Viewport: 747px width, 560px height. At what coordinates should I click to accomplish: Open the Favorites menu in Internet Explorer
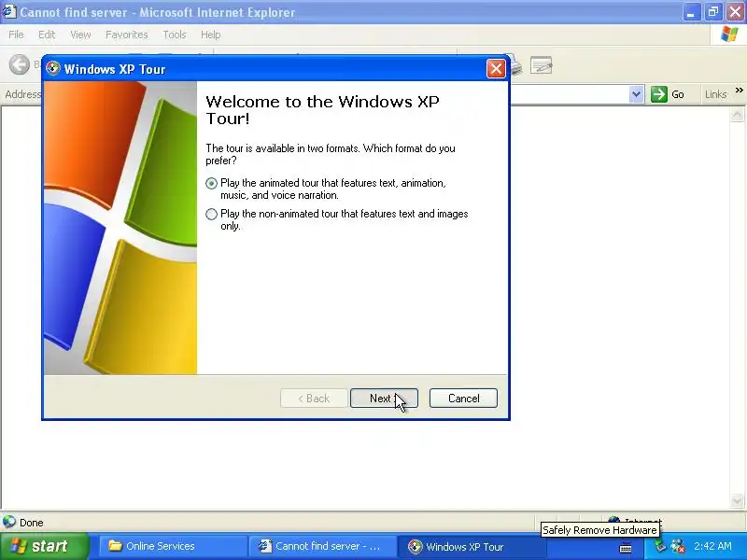[127, 35]
